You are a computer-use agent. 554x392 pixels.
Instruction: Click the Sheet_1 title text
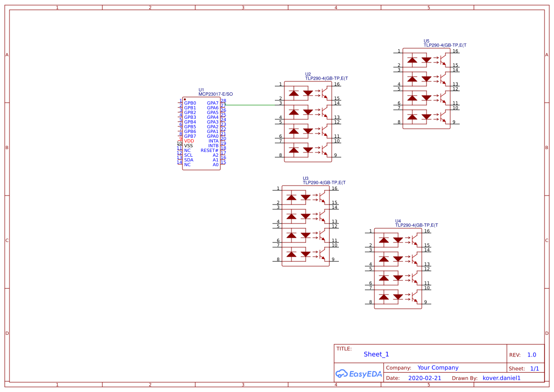coord(376,354)
